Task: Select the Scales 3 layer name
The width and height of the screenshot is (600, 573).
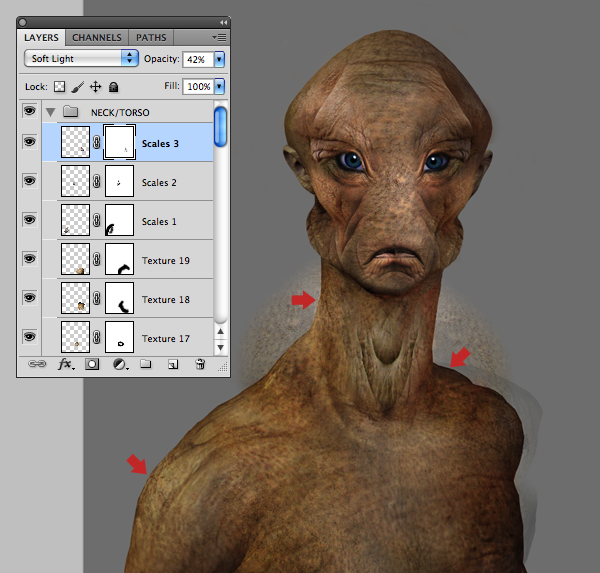Action: [160, 144]
